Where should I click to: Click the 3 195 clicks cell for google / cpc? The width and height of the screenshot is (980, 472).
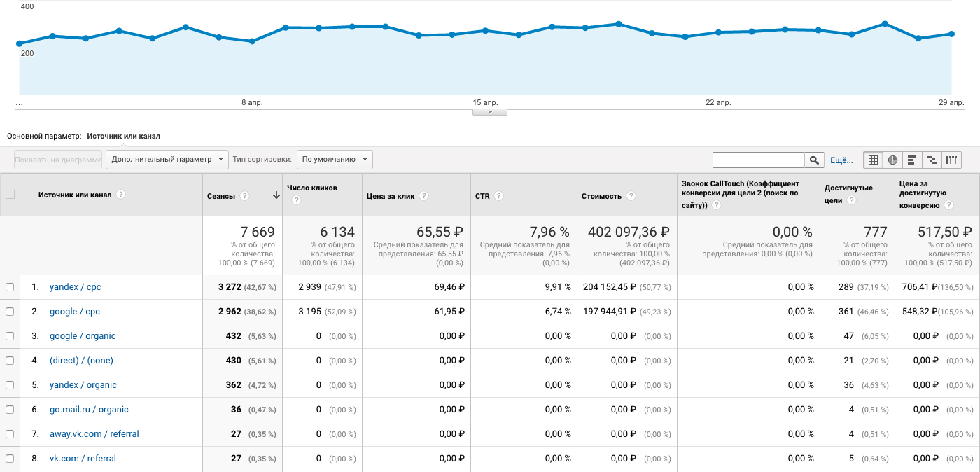[x=309, y=312]
